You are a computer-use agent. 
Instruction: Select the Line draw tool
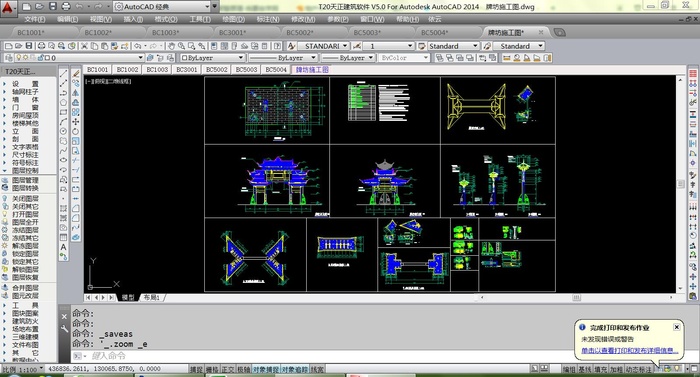(x=63, y=74)
